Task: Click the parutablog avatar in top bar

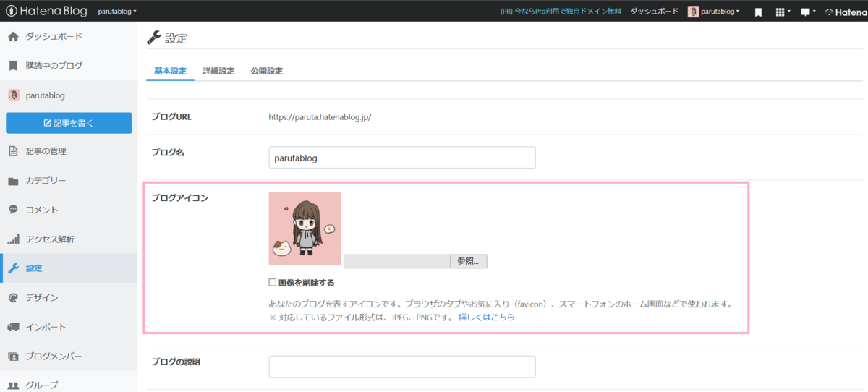Action: click(693, 12)
